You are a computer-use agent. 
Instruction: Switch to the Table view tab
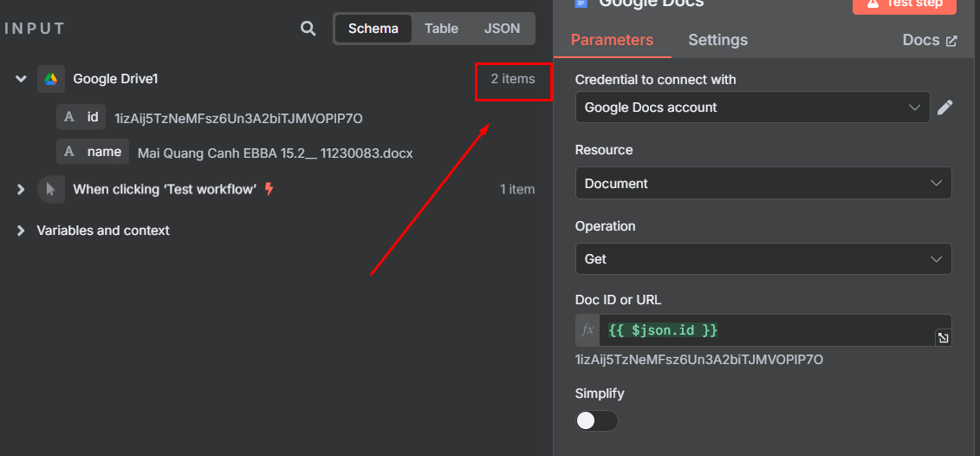point(441,29)
